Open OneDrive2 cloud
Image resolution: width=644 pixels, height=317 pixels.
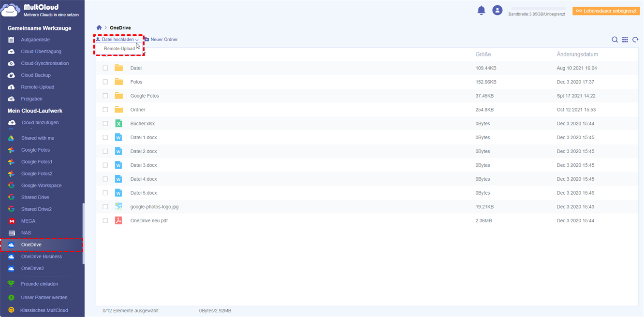tap(32, 268)
